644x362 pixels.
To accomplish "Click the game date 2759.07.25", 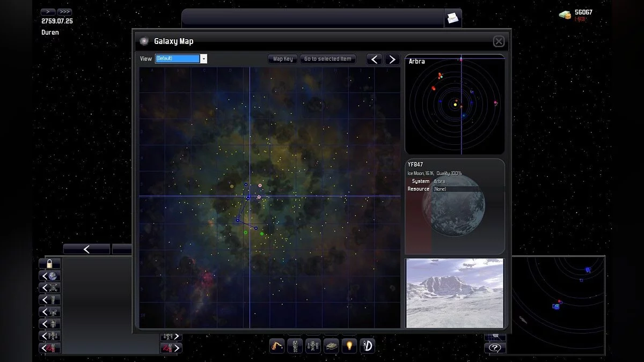I will [x=57, y=21].
